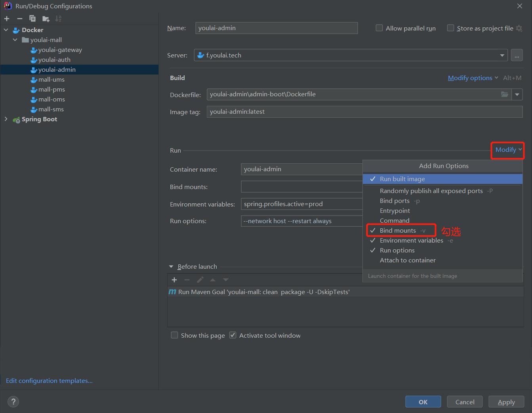The height and width of the screenshot is (413, 532).
Task: Click the ellipsis button next to Server
Action: (517, 55)
